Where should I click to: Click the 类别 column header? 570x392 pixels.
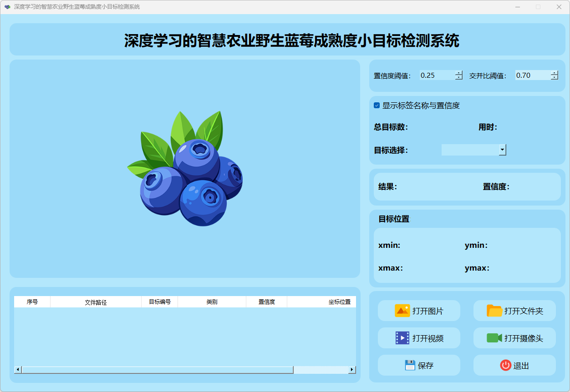point(212,302)
